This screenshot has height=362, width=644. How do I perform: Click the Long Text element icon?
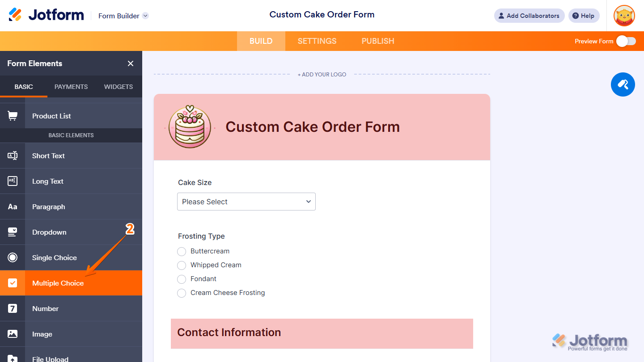(13, 181)
